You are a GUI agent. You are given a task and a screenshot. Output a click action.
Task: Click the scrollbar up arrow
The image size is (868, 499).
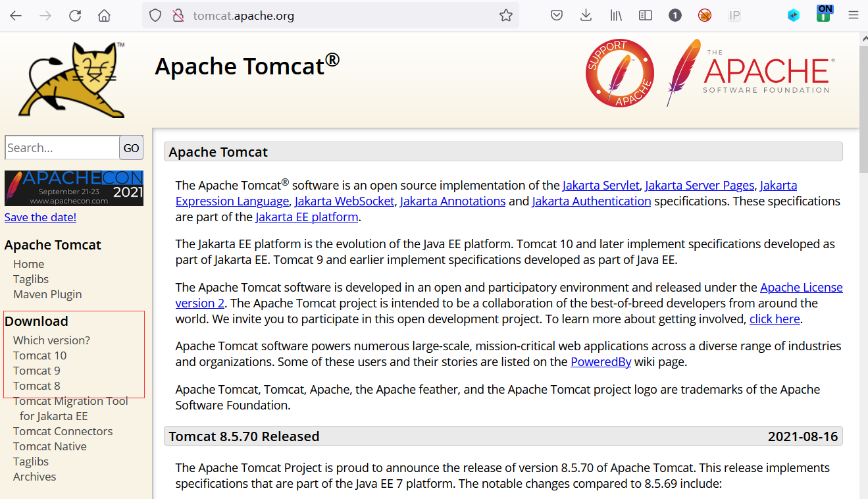coord(863,38)
